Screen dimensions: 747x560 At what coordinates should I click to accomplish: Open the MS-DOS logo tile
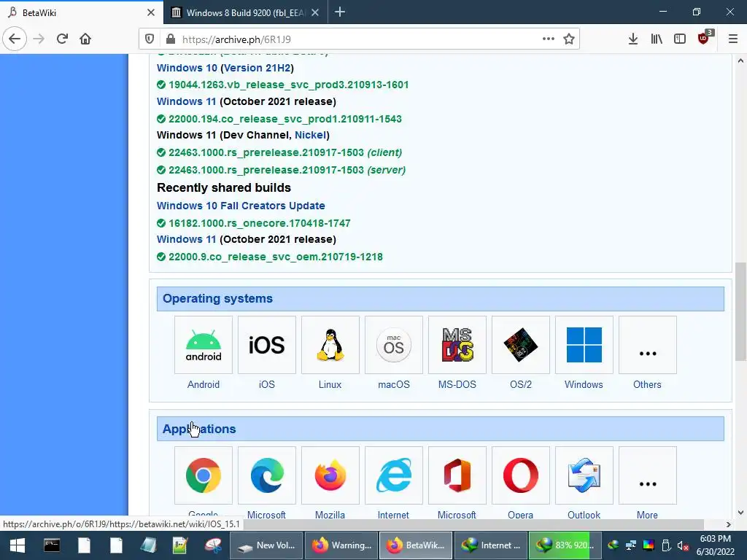pos(457,345)
